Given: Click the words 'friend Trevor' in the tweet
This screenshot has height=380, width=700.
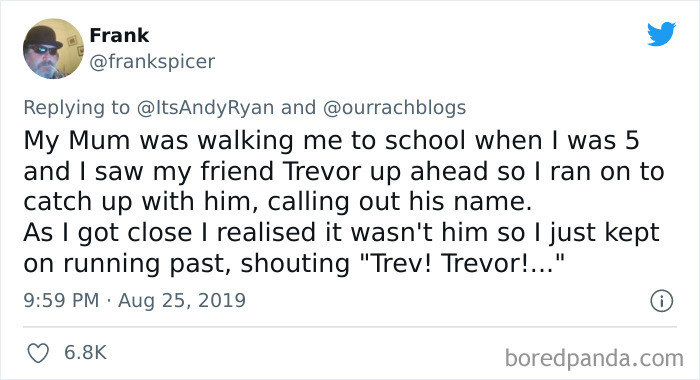Looking at the screenshot, I should (282, 171).
